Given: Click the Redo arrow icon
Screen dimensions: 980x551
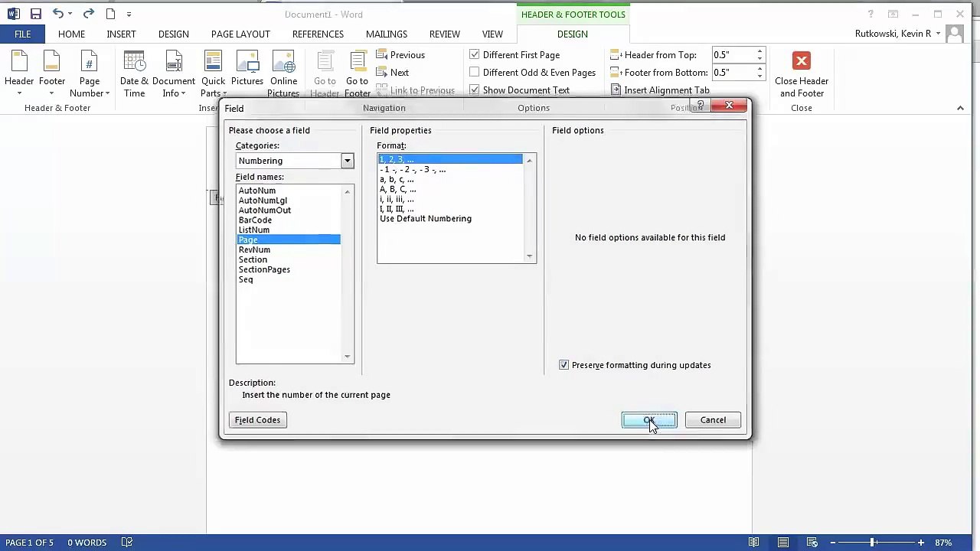Looking at the screenshot, I should point(88,14).
